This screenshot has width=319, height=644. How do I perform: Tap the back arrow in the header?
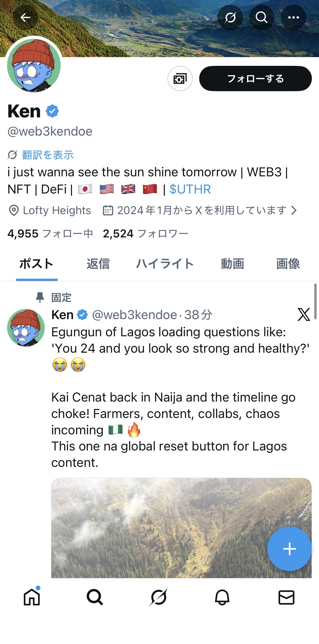click(x=25, y=17)
